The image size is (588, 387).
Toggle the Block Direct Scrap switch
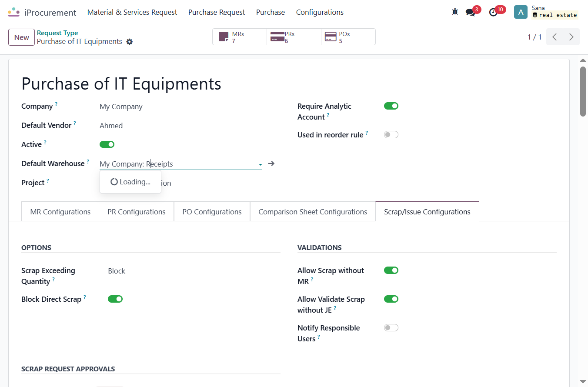tap(115, 299)
